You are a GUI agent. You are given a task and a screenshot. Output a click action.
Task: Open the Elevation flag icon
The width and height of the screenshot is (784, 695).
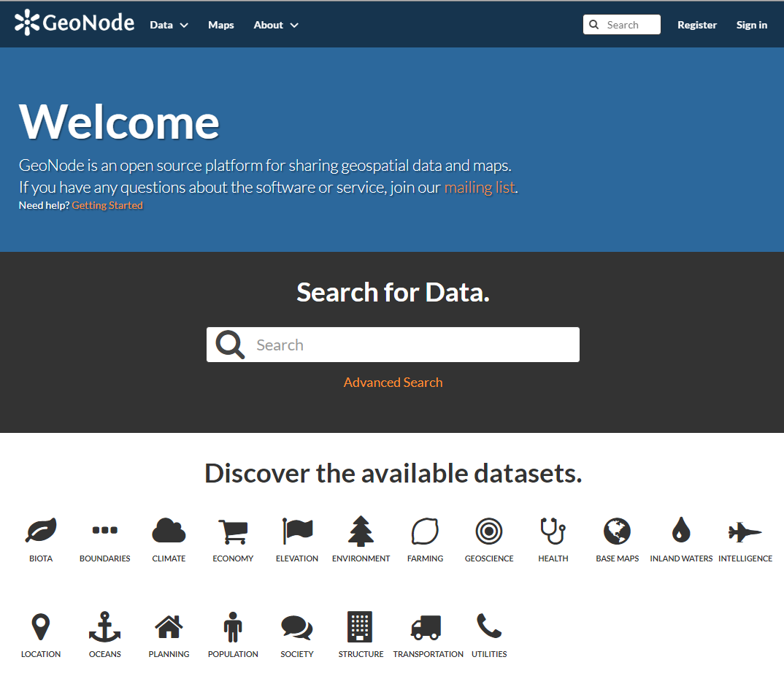pos(297,531)
